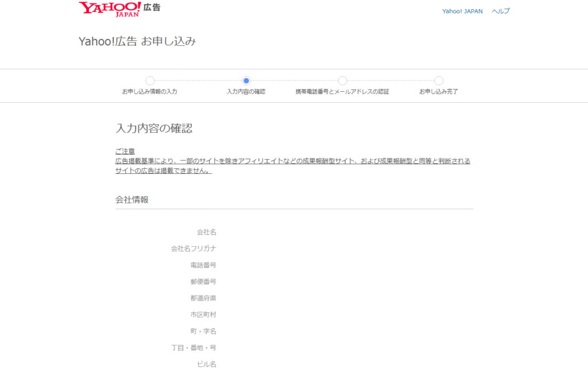Click the 入力内容の確認 step label text

[x=246, y=92]
